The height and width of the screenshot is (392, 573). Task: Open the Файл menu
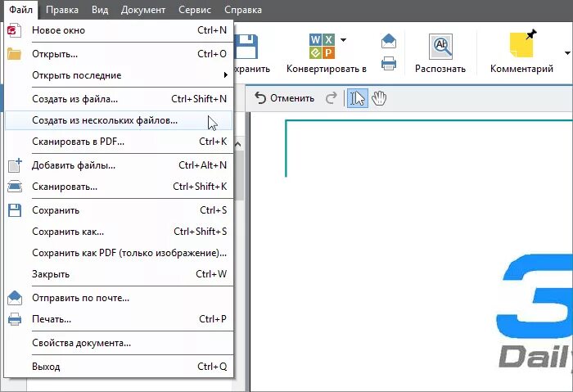pyautogui.click(x=20, y=10)
